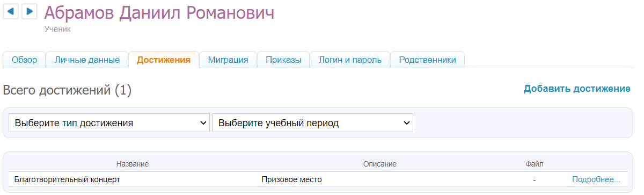The width and height of the screenshot is (644, 195).
Task: Open the Обзор tab
Action: point(25,60)
